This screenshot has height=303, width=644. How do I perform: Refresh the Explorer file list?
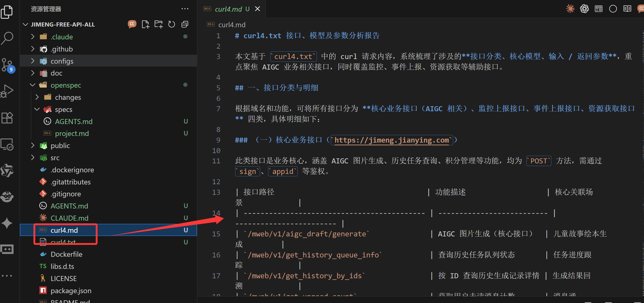[x=172, y=24]
